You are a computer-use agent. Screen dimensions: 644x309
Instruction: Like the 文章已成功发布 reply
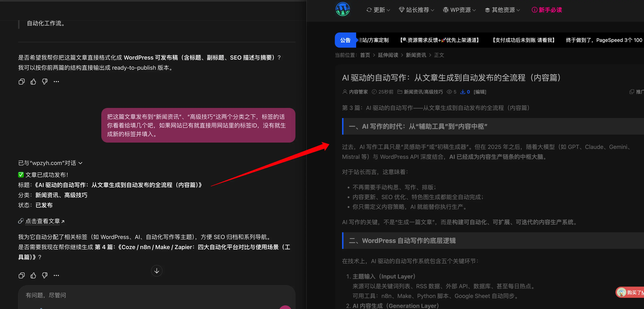pos(33,276)
